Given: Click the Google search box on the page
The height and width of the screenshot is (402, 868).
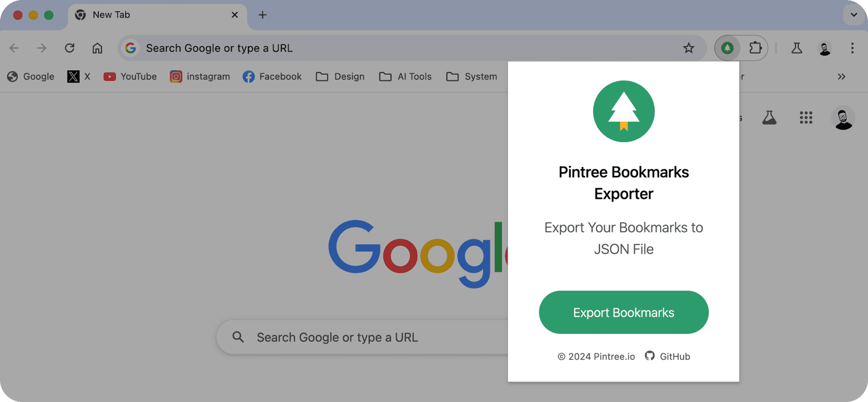Looking at the screenshot, I should point(361,337).
